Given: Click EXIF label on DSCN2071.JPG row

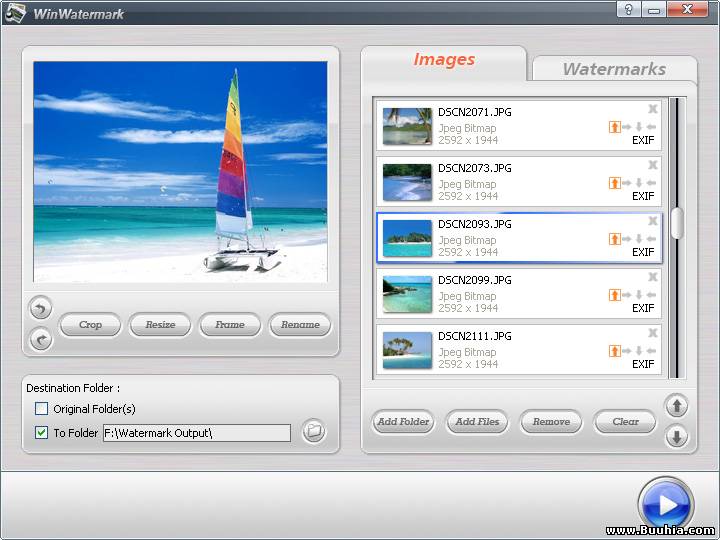Looking at the screenshot, I should [x=643, y=140].
